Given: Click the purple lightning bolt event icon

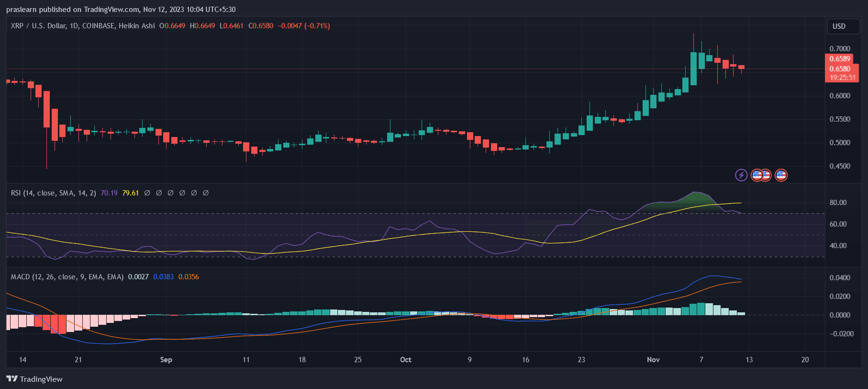Looking at the screenshot, I should pyautogui.click(x=741, y=175).
